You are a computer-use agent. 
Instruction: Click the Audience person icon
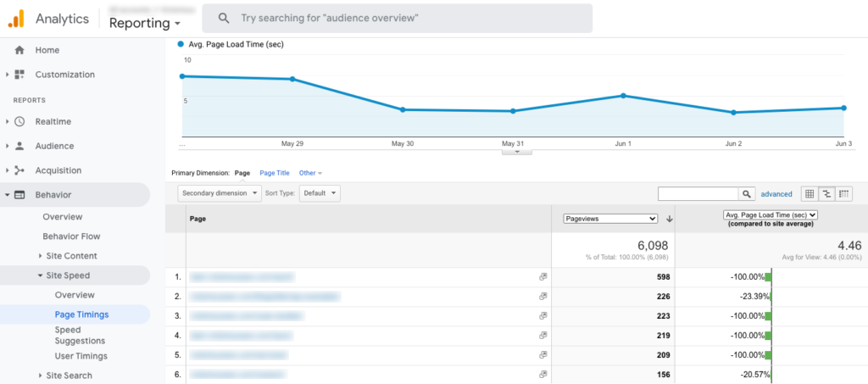tap(19, 146)
